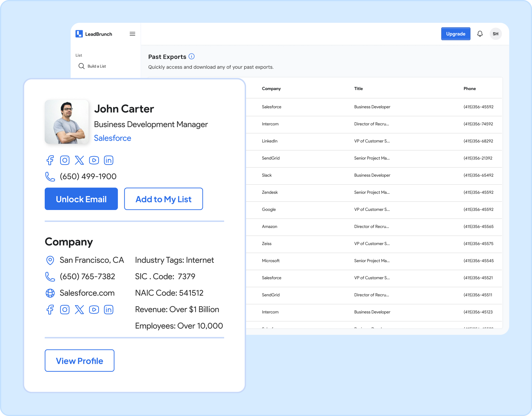Select the Microsoft company row

coord(374,261)
